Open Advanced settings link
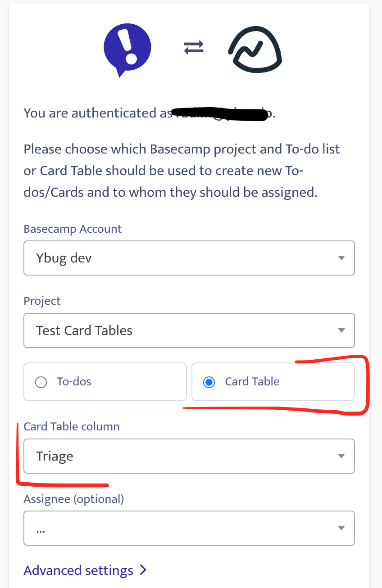Image resolution: width=382 pixels, height=588 pixels. tap(78, 570)
